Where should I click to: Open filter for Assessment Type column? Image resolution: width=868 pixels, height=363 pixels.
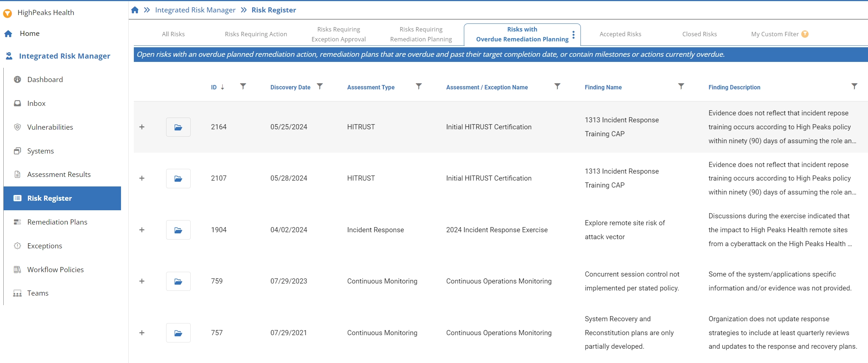pyautogui.click(x=419, y=86)
